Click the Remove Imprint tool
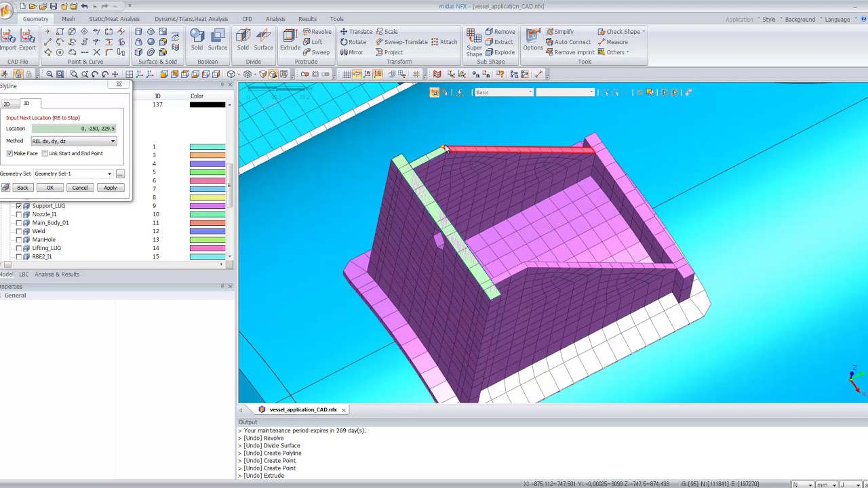This screenshot has width=868, height=488. click(x=570, y=52)
